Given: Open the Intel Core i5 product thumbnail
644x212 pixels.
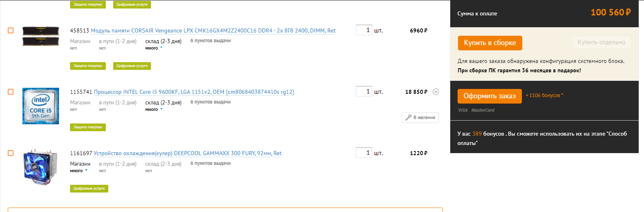Looking at the screenshot, I should coord(41,106).
